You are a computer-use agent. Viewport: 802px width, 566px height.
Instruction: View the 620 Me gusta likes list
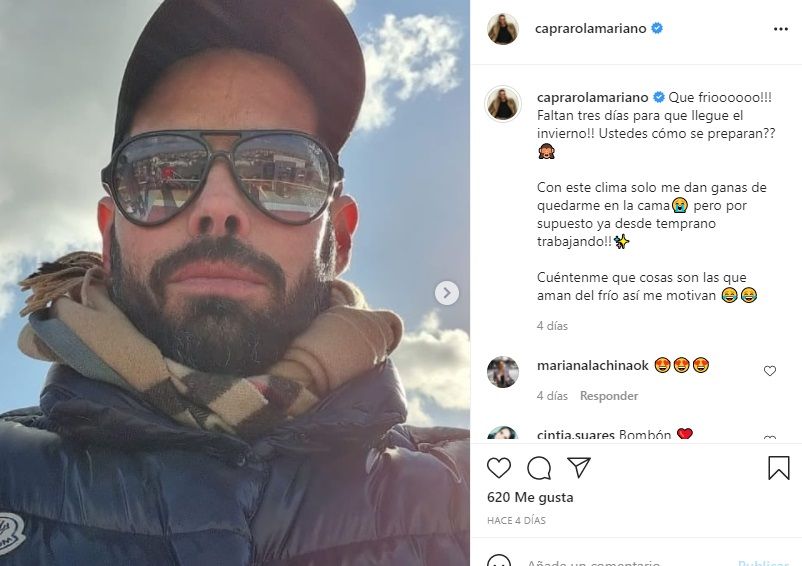(530, 497)
